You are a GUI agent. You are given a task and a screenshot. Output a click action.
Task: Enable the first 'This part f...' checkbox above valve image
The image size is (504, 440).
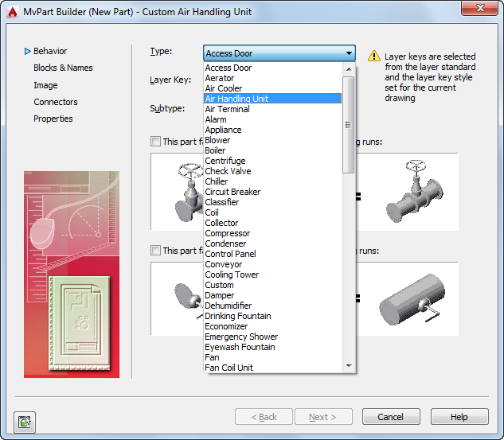coord(155,142)
